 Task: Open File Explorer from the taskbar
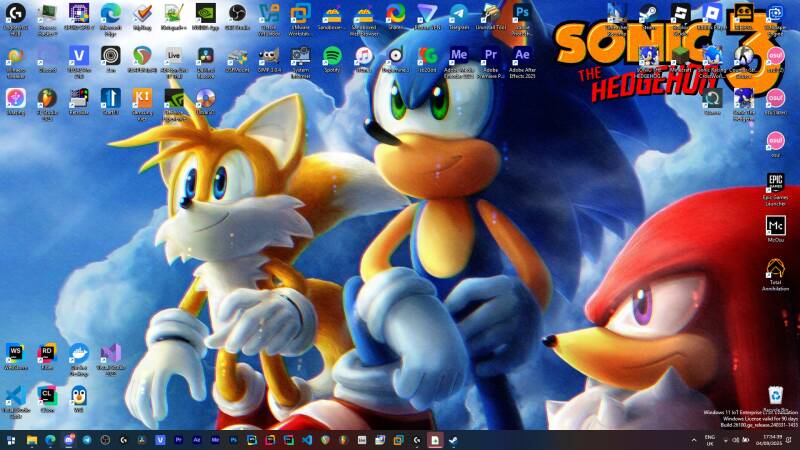(x=32, y=440)
